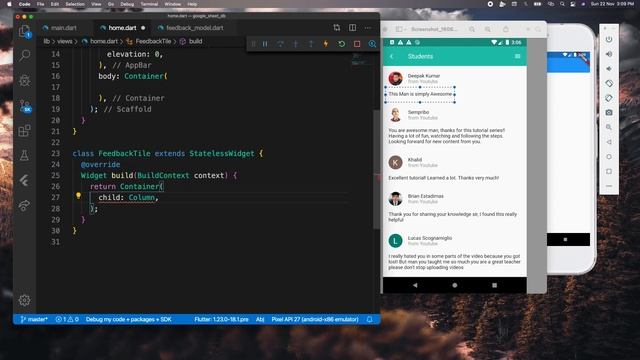Trigger Flutter Hot Reload lightning icon

coord(326,44)
